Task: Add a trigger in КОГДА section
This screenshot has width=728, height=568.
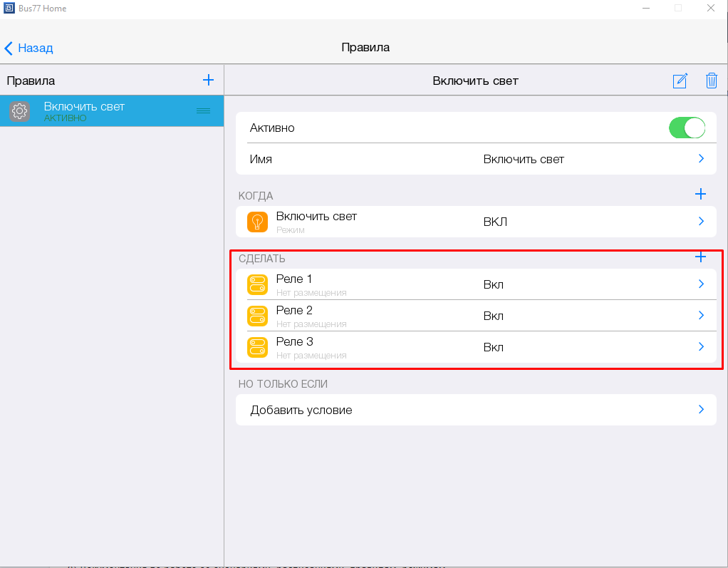Action: pyautogui.click(x=700, y=194)
